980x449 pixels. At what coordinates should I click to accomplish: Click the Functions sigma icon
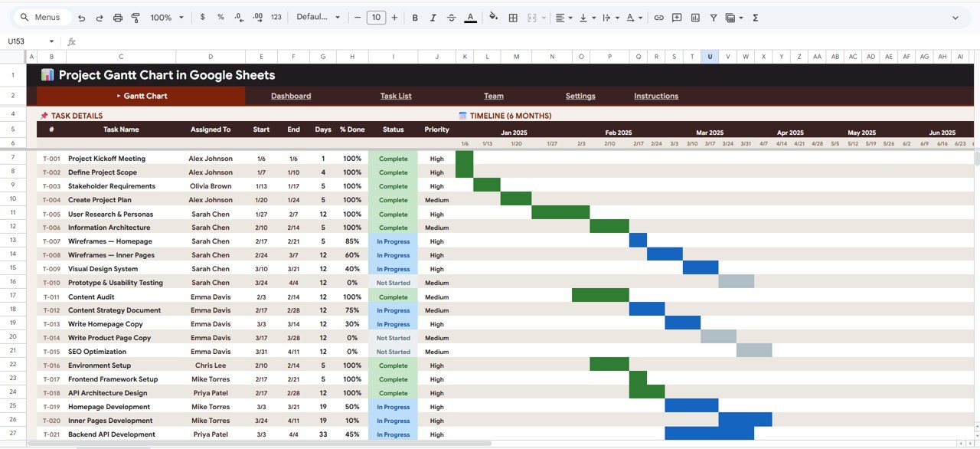(755, 17)
